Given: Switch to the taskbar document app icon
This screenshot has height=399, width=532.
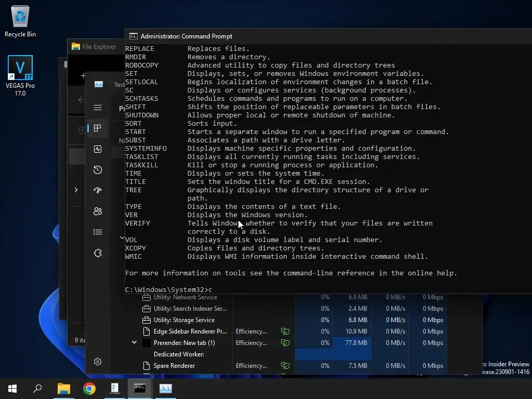Looking at the screenshot, I should (x=115, y=389).
